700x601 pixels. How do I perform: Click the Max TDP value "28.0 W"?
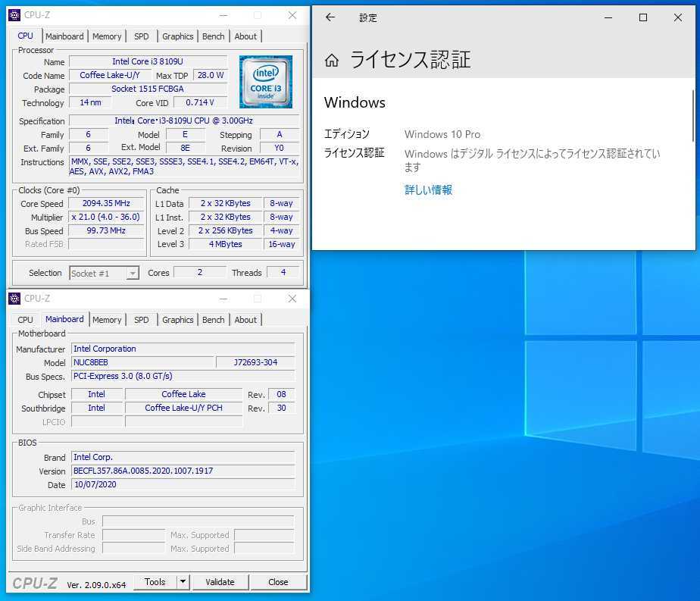pos(211,75)
